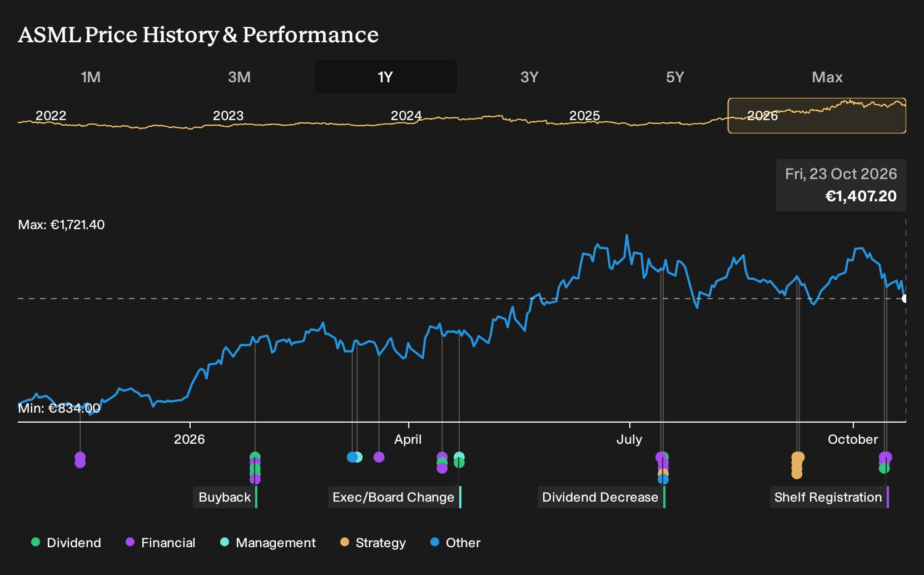Select the blue dot above Dividend Decrease
The width and height of the screenshot is (924, 575).
pyautogui.click(x=663, y=479)
